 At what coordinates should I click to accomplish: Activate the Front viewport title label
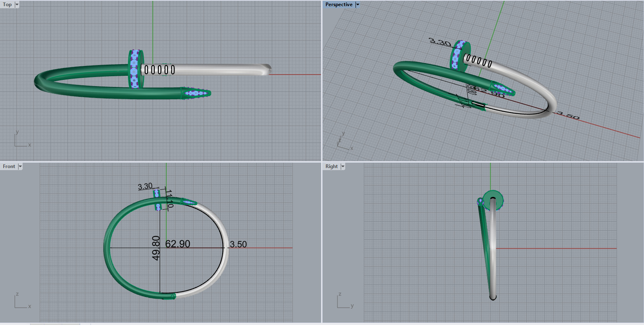(x=9, y=166)
